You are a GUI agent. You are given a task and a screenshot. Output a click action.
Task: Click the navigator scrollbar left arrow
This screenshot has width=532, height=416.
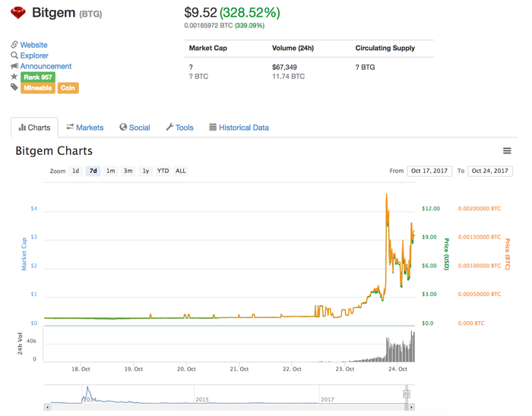tap(47, 407)
